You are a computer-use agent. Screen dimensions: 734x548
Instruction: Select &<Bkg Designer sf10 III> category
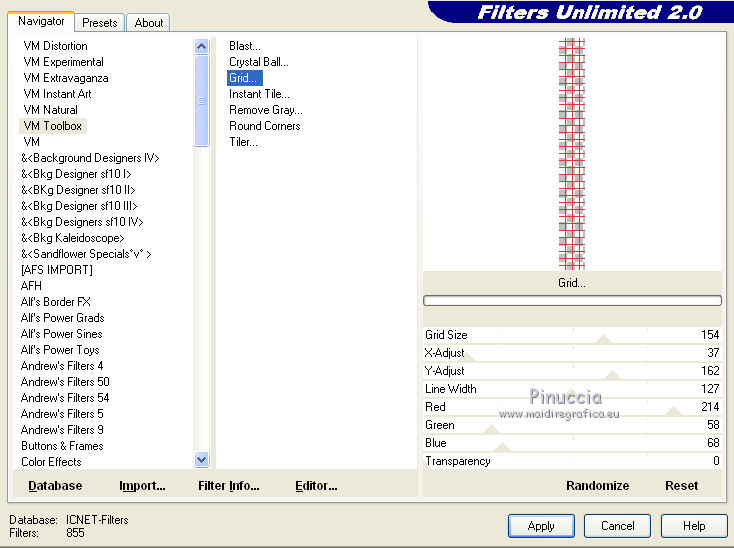[x=79, y=206]
